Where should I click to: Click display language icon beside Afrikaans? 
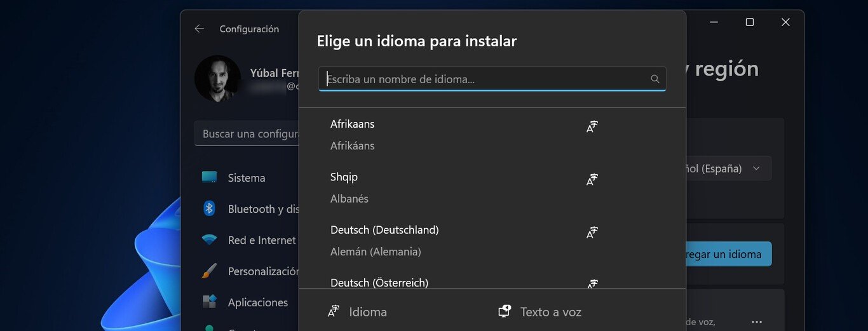[x=592, y=126]
